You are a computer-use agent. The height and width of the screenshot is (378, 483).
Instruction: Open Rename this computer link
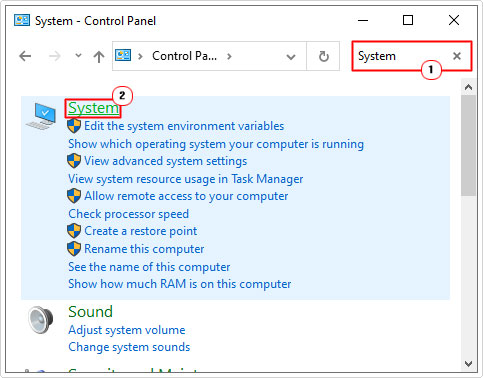click(x=144, y=249)
